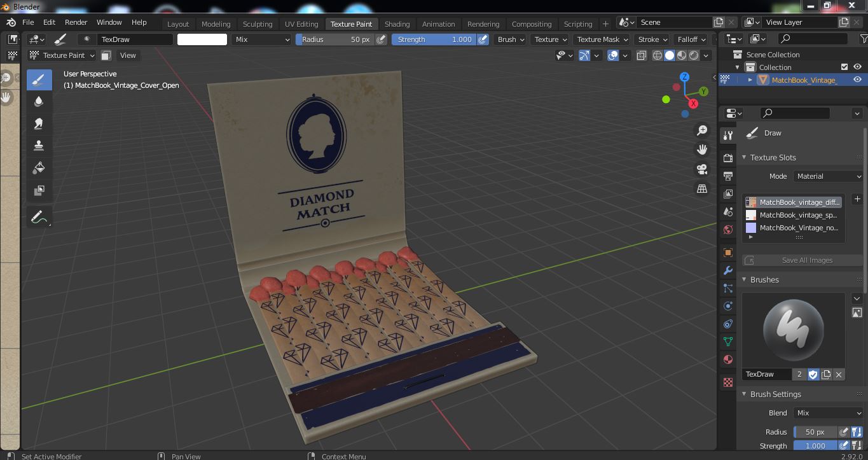Open the Render properties tab
This screenshot has width=868, height=460.
tap(728, 158)
